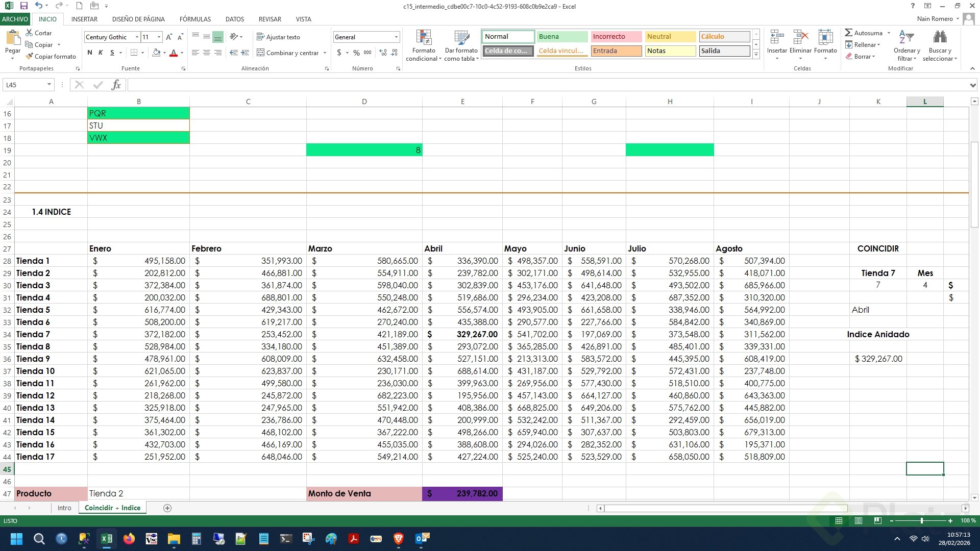
Task: Click the zoom slider handle in status bar
Action: 921,520
